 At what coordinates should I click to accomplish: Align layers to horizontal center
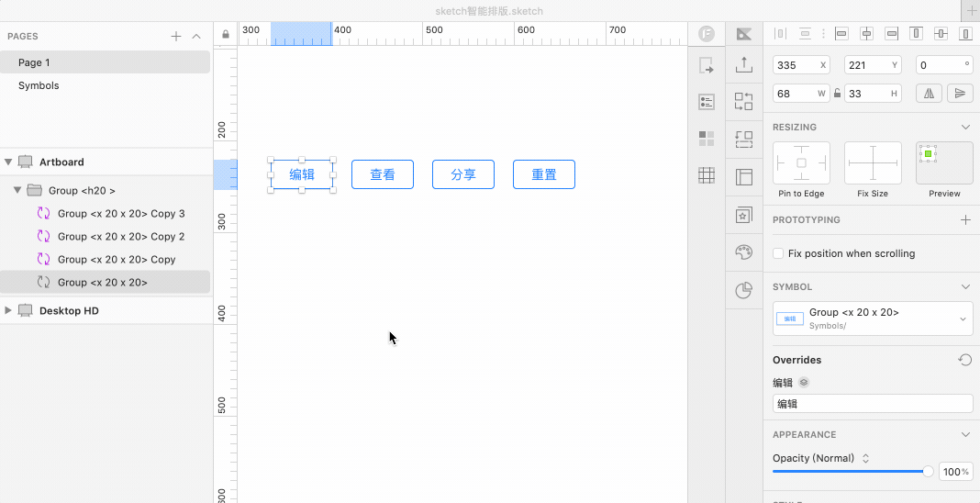867,34
